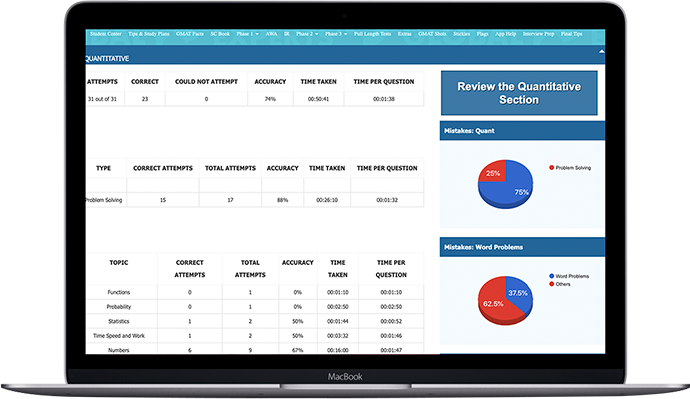
Task: Click the 00:02:50 time taken for Probability
Action: (x=338, y=307)
